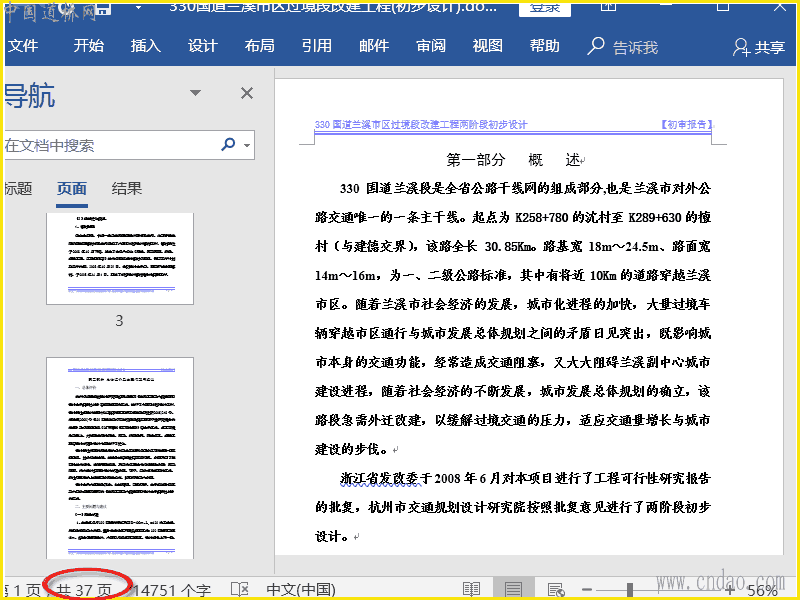The height and width of the screenshot is (600, 800).
Task: Click the zoom slider handle
Action: (x=629, y=590)
